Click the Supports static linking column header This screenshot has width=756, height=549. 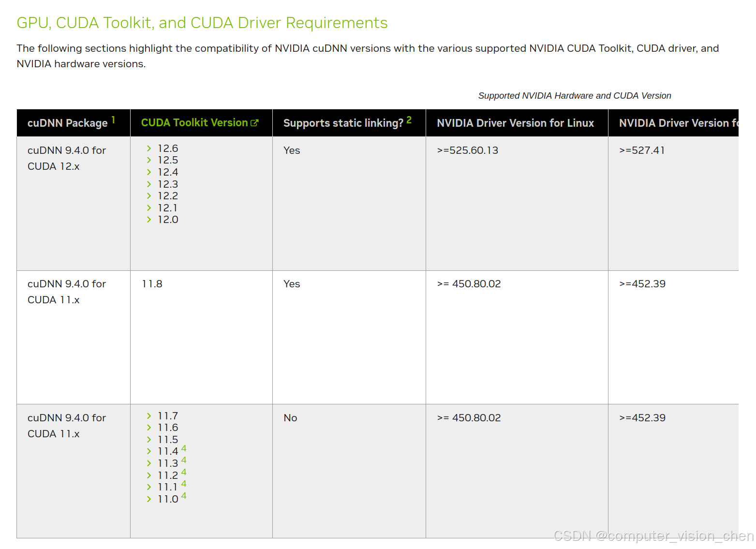click(349, 123)
